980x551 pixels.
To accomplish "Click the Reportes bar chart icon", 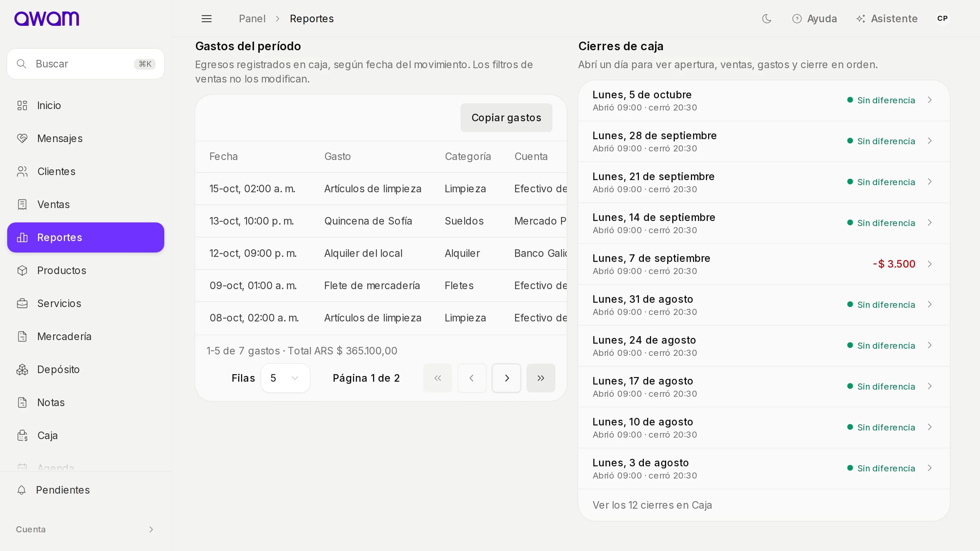I will (23, 237).
